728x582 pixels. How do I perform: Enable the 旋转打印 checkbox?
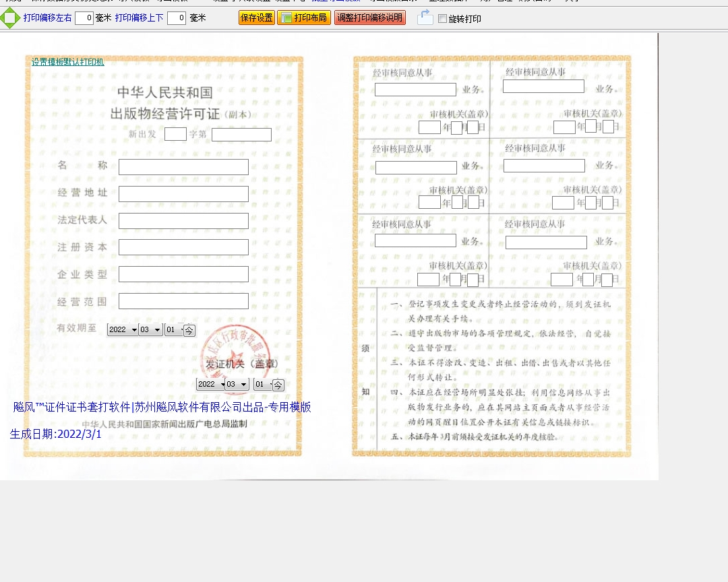click(x=442, y=19)
